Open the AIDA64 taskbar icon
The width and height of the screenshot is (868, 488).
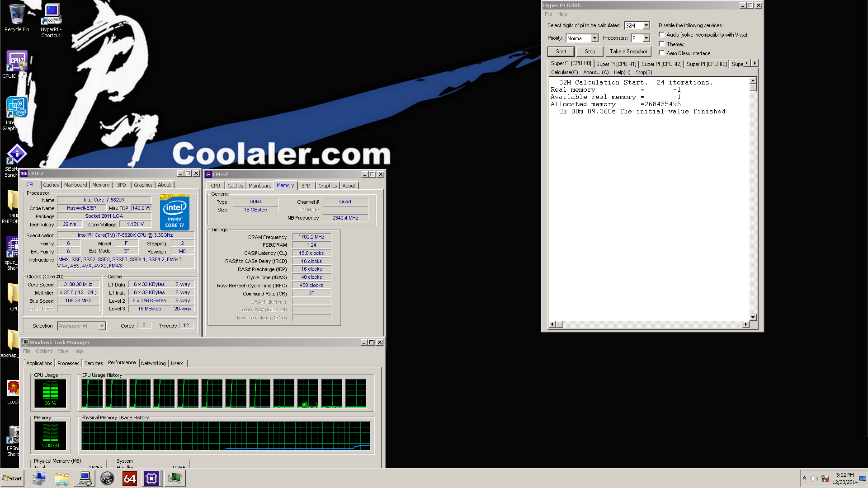(x=130, y=479)
